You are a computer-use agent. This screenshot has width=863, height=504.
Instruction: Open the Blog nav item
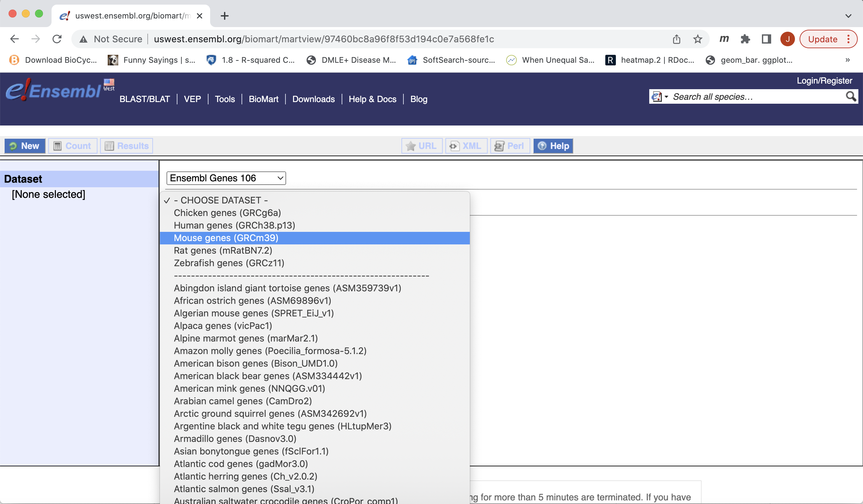(419, 99)
